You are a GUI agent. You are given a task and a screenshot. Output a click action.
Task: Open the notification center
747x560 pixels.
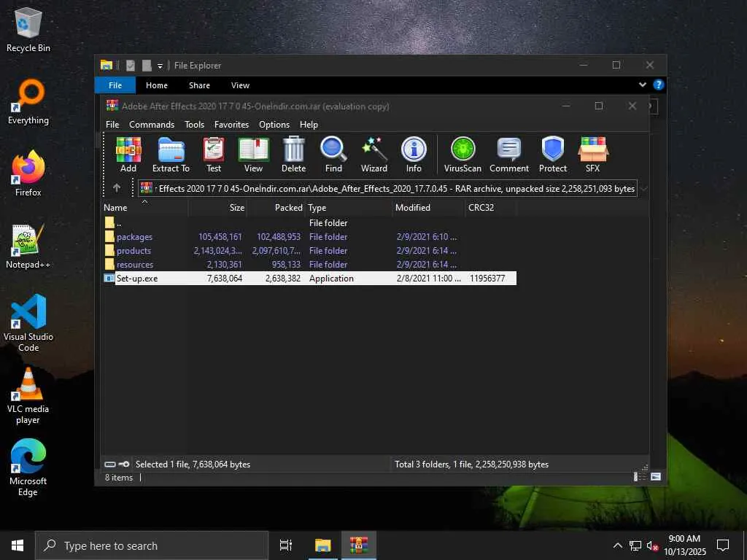pos(723,545)
